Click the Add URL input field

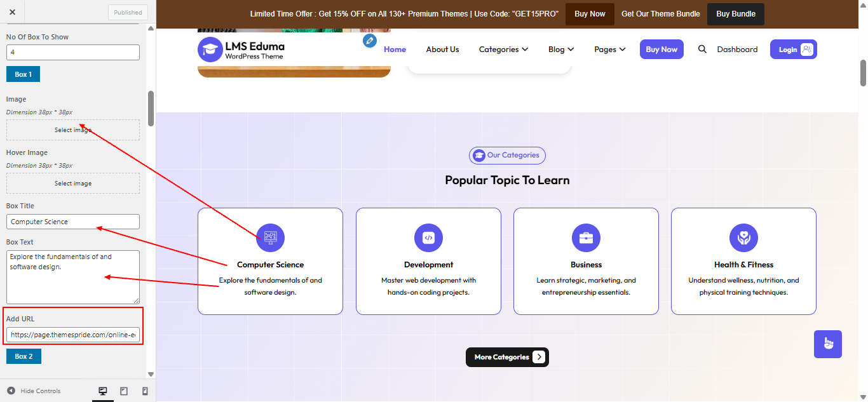(x=72, y=334)
